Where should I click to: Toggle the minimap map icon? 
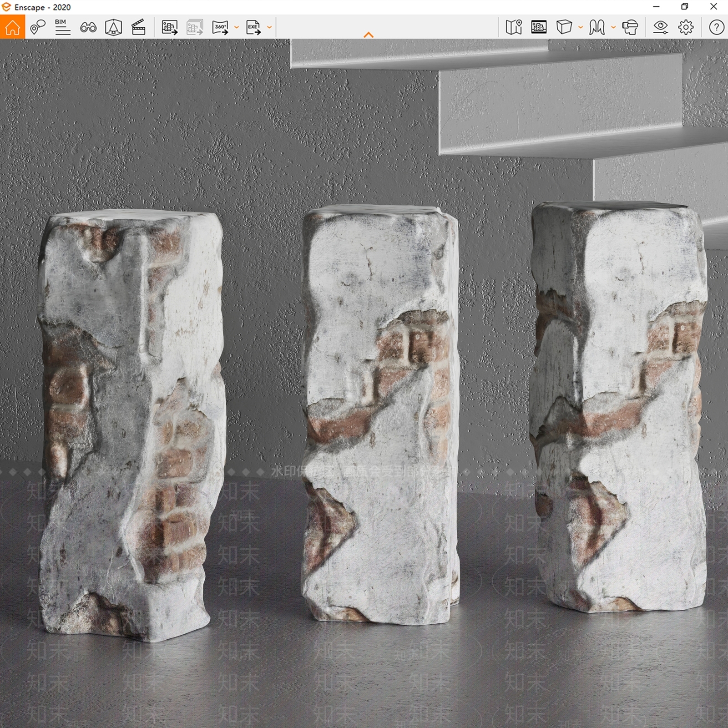tap(514, 27)
